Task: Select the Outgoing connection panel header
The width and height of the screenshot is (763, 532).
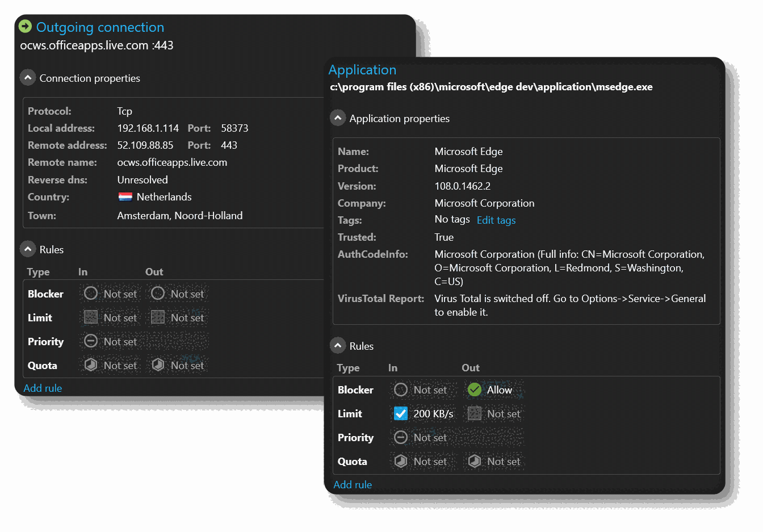Action: point(100,27)
